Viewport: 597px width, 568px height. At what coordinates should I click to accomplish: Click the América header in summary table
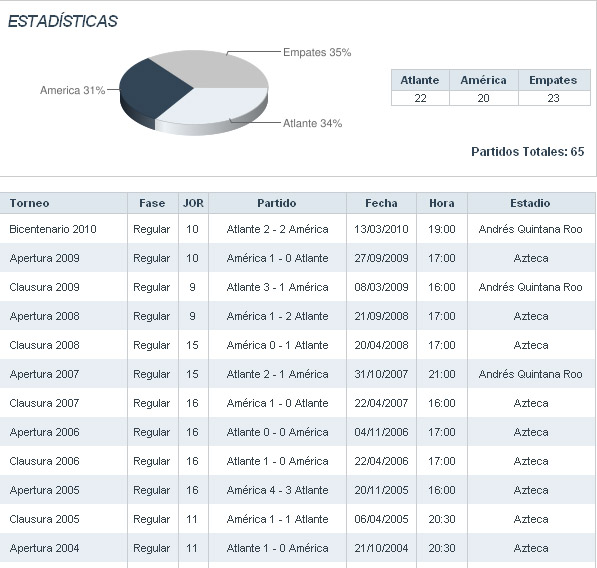(x=484, y=80)
